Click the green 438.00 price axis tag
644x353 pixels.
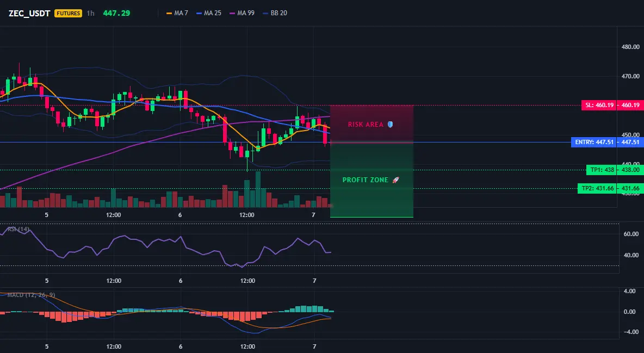click(x=630, y=170)
